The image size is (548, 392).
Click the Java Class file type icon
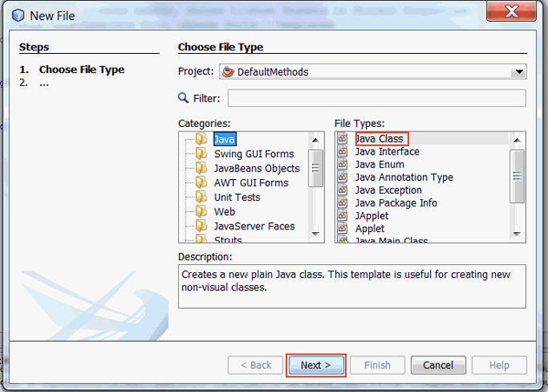(342, 139)
